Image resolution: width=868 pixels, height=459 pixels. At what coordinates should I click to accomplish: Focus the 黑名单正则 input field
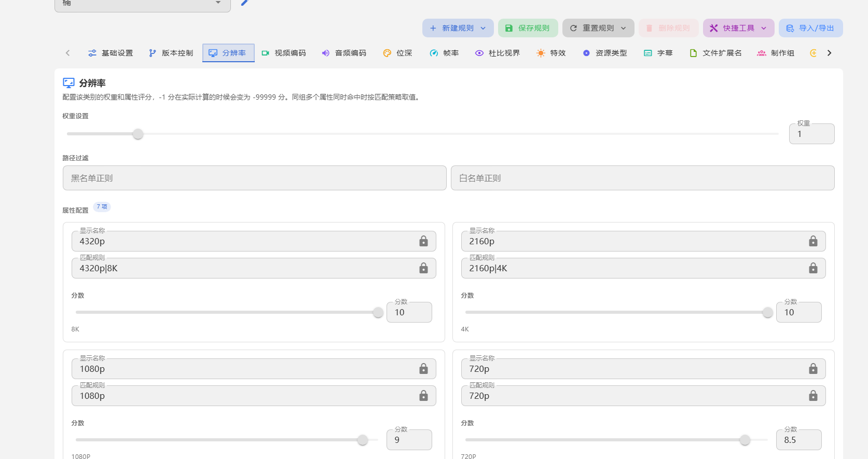pos(254,178)
